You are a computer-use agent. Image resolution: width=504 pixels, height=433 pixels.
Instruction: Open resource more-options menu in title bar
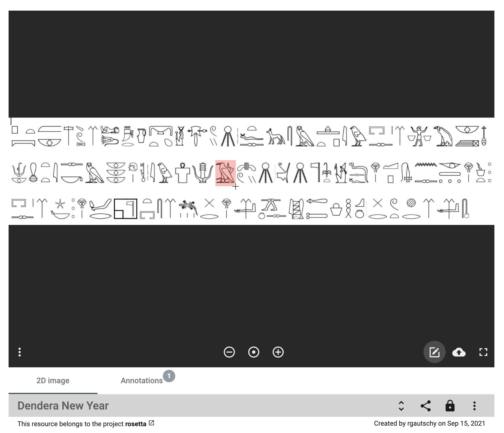pyautogui.click(x=474, y=406)
